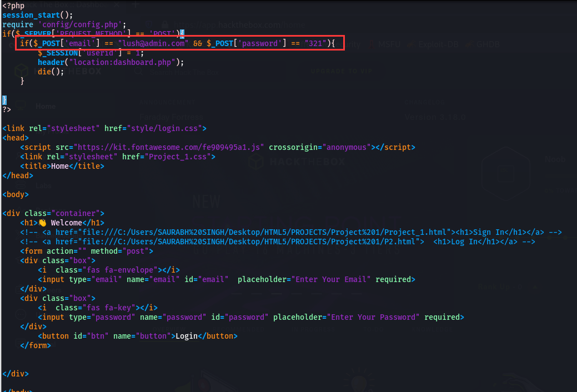This screenshot has width=577, height=392.
Task: Click the opening body tag
Action: click(x=16, y=194)
